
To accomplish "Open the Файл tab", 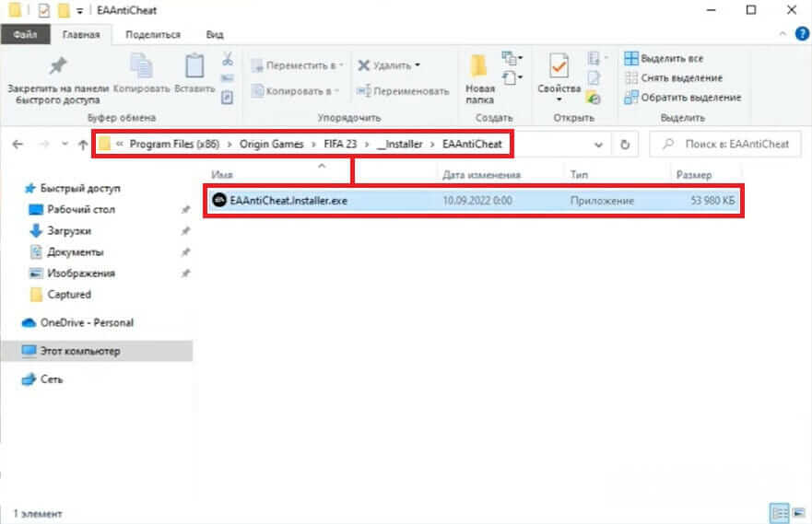I will point(26,35).
